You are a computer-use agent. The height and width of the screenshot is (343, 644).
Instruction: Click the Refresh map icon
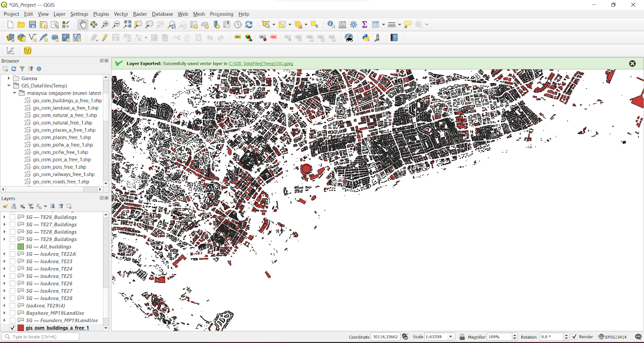pos(249,25)
